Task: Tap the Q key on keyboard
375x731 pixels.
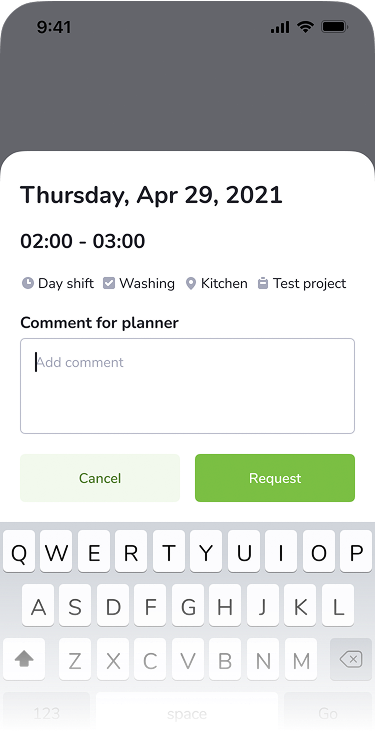Action: [x=19, y=551]
